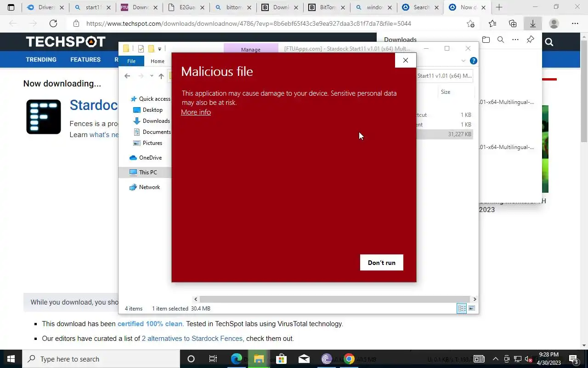Search downloads in Edge Downloads panel
The height and width of the screenshot is (368, 588).
click(501, 40)
